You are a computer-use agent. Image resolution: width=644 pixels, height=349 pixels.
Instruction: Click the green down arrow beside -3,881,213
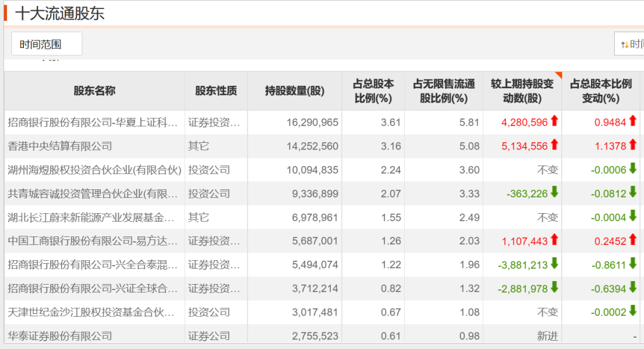point(554,263)
